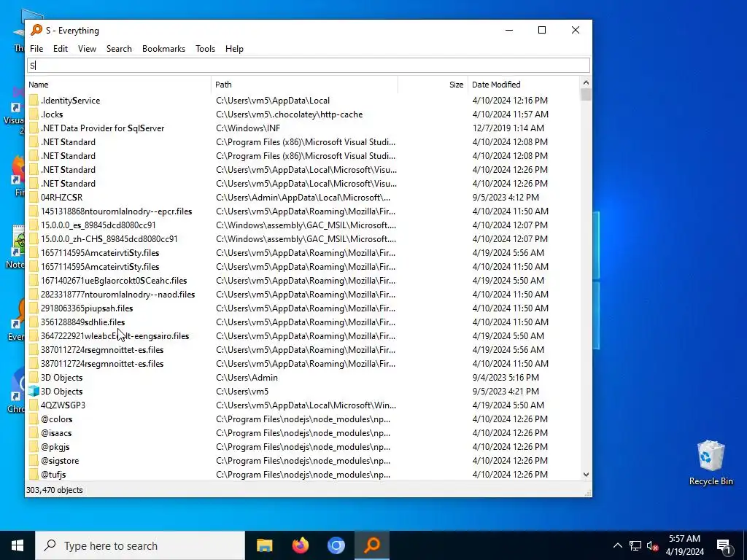The image size is (747, 560).
Task: Select the .NET Data Provider for SqlServer folder icon
Action: point(34,128)
